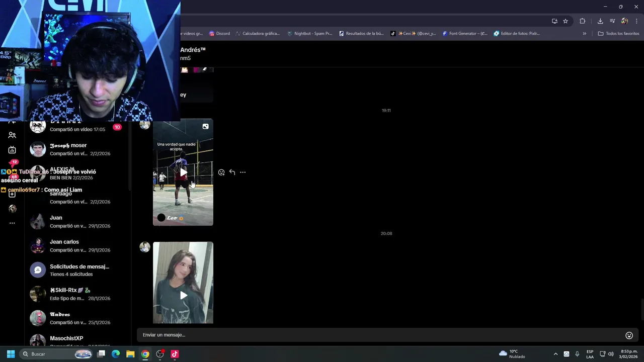Open File Explorer from the taskbar

130,354
